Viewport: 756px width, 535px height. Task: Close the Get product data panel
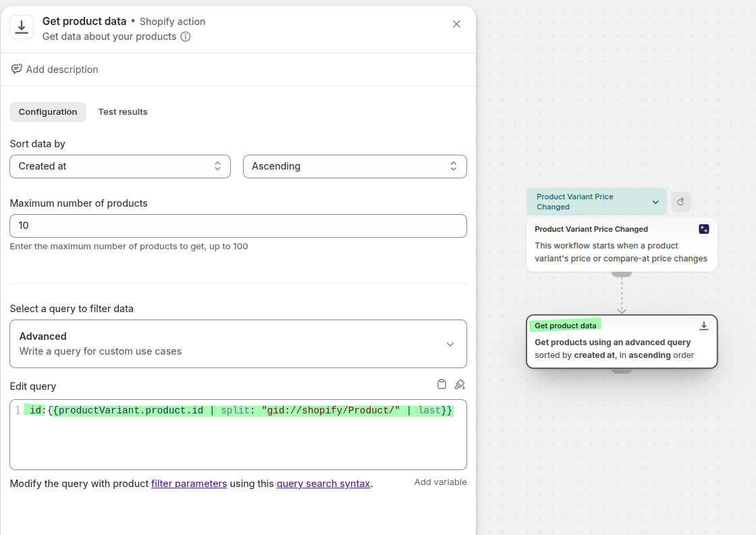coord(456,24)
